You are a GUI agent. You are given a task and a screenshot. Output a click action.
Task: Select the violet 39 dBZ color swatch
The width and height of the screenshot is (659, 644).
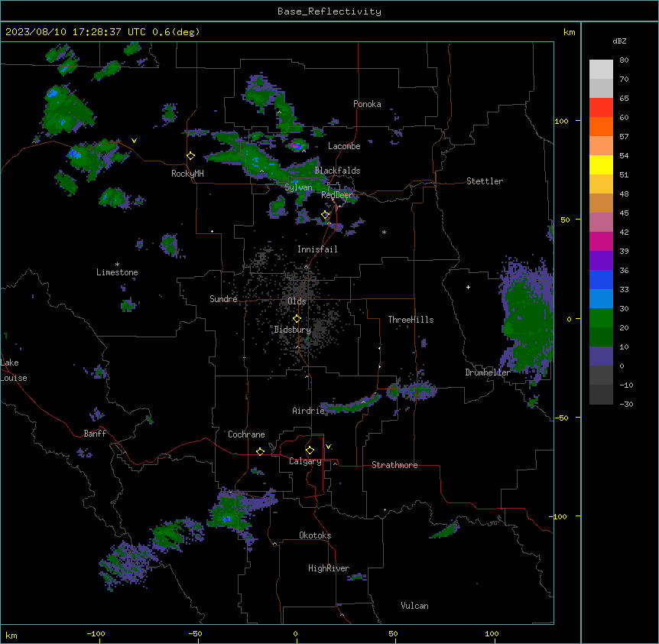point(601,261)
